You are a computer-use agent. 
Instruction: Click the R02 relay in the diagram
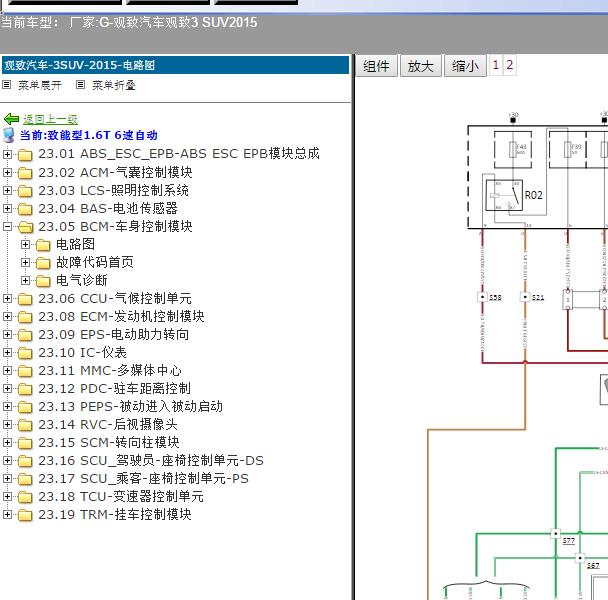(504, 195)
